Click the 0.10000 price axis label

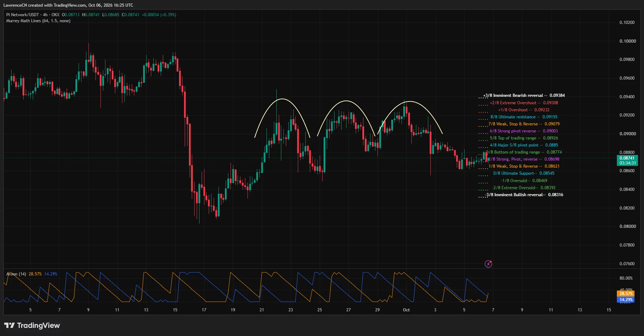[x=628, y=41]
